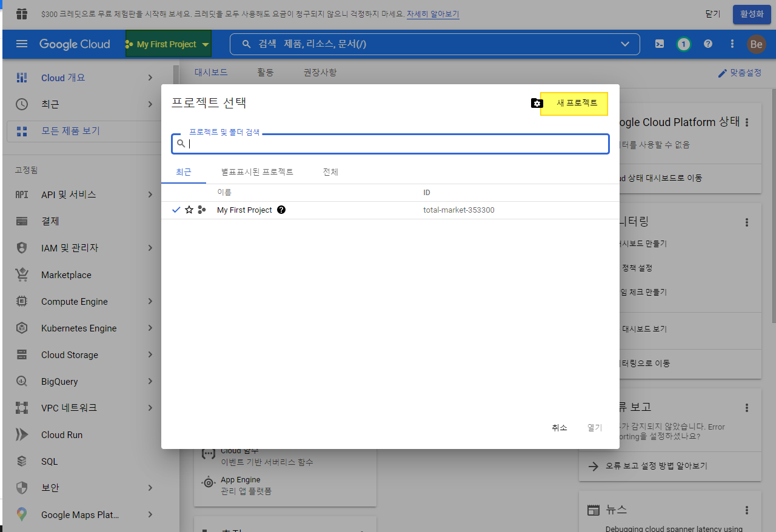776x532 pixels.
Task: Click the 프로젝트 및 폴더 검색 field
Action: tap(390, 144)
